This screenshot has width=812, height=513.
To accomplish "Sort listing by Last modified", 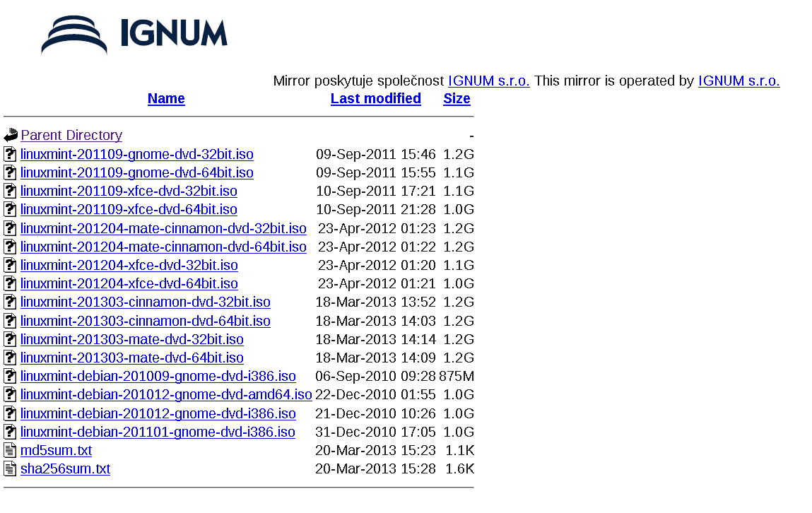I will (x=375, y=99).
